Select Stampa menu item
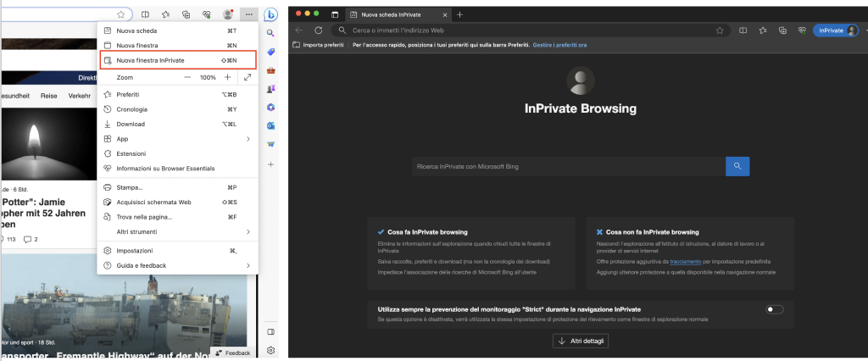 177,187
